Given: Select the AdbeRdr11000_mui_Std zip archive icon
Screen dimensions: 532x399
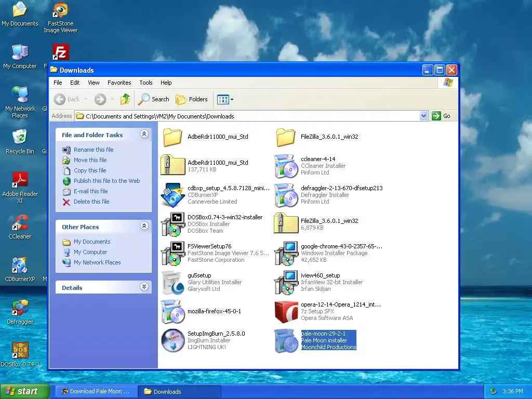Looking at the screenshot, I should [172, 165].
